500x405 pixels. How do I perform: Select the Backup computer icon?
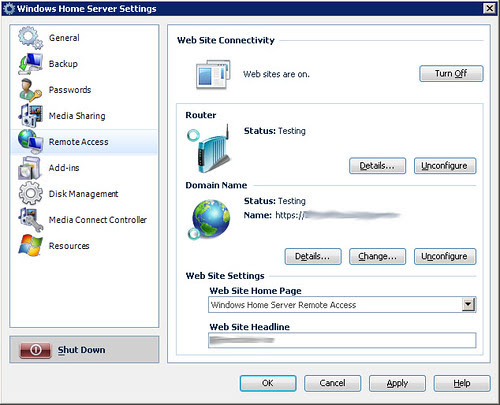[x=30, y=64]
